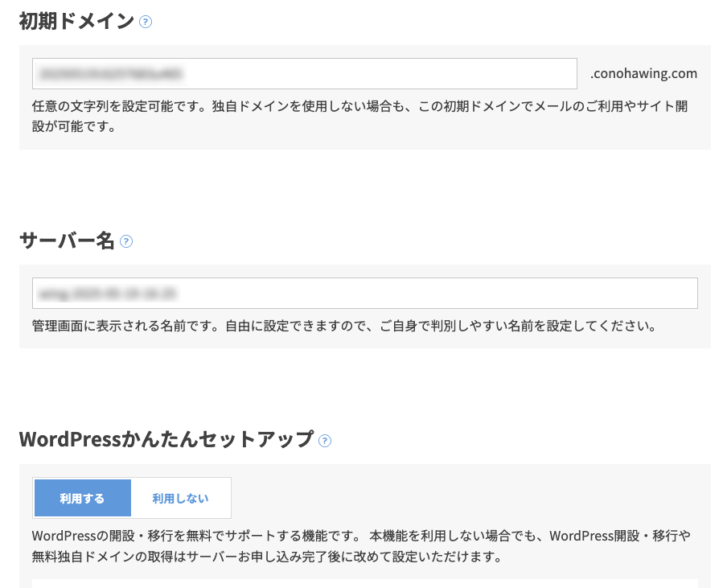Click the blurred value inside initial domain field
The width and height of the screenshot is (727, 588).
[110, 74]
